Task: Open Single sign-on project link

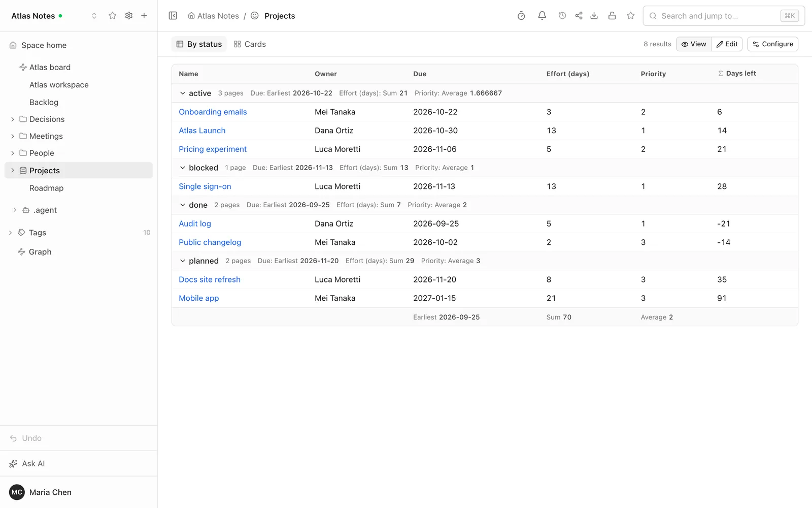Action: click(x=205, y=186)
